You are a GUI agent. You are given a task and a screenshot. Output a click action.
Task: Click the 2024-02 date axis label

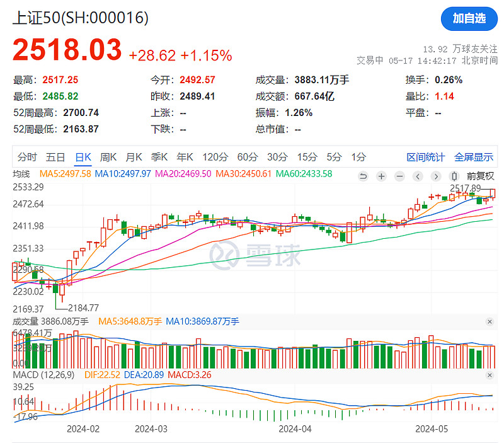pos(83,429)
